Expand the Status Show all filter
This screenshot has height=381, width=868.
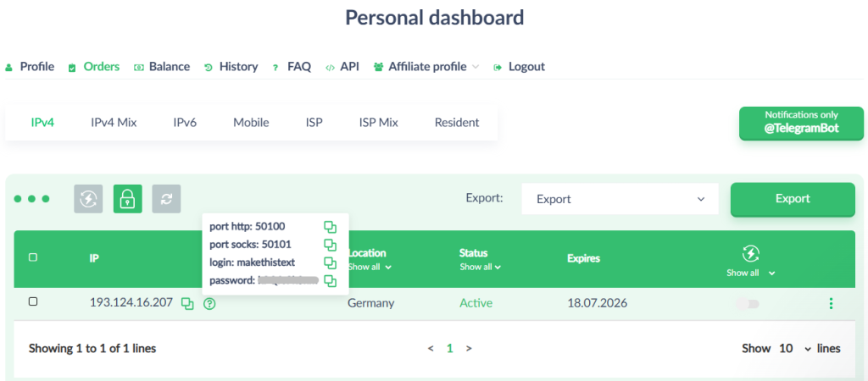pyautogui.click(x=480, y=267)
